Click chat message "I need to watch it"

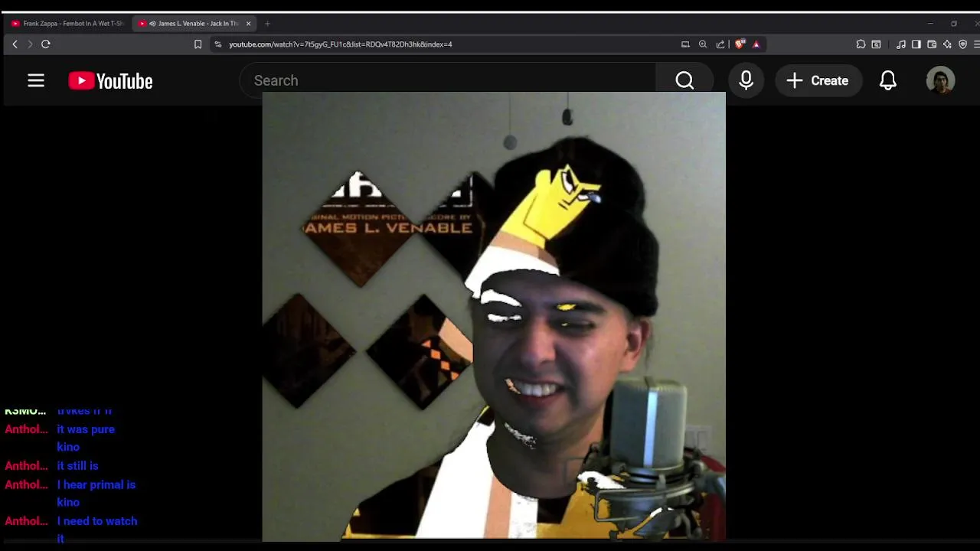tap(97, 530)
